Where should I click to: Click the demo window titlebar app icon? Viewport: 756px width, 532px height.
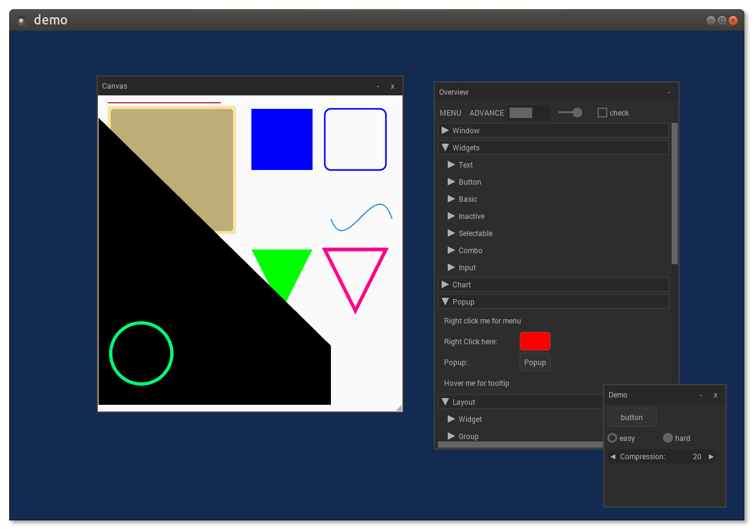pos(21,20)
